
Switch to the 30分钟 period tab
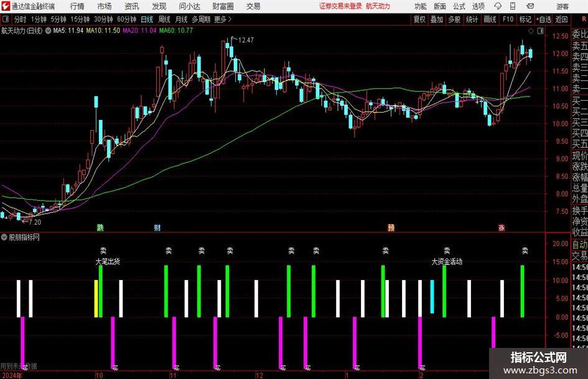coord(103,19)
